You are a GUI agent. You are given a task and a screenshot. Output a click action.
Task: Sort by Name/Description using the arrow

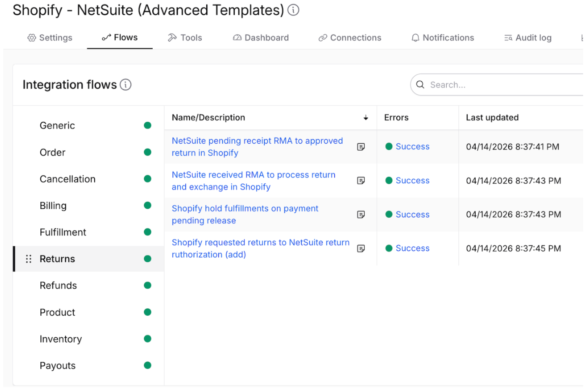click(366, 118)
